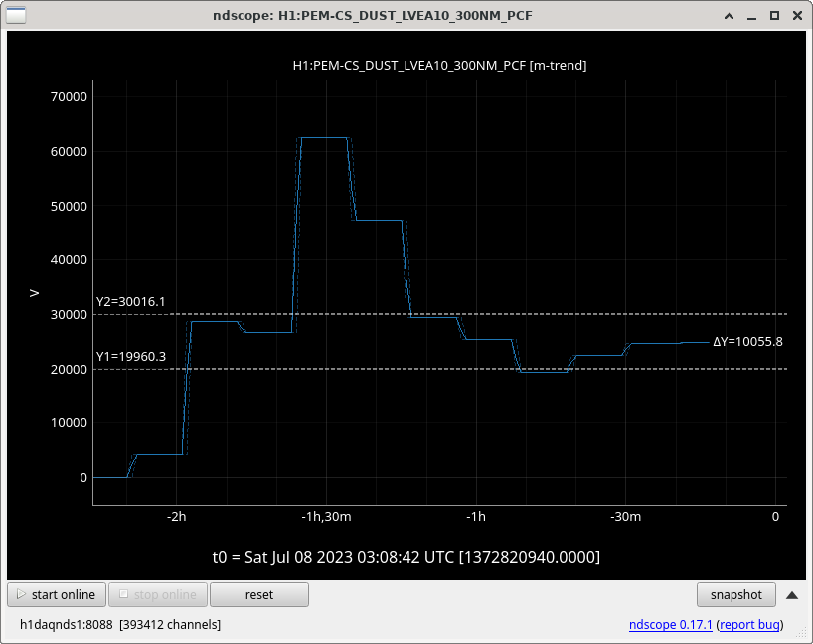Click the t0 timestamp label below plot

(x=406, y=556)
